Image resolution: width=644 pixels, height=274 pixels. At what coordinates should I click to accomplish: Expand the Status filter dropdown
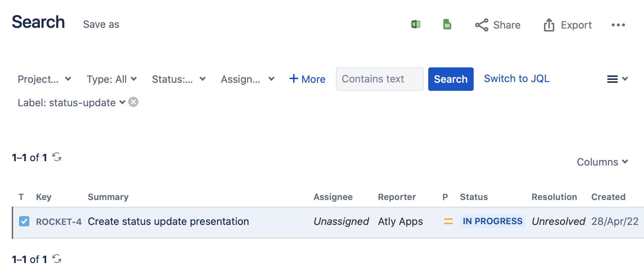pyautogui.click(x=179, y=79)
